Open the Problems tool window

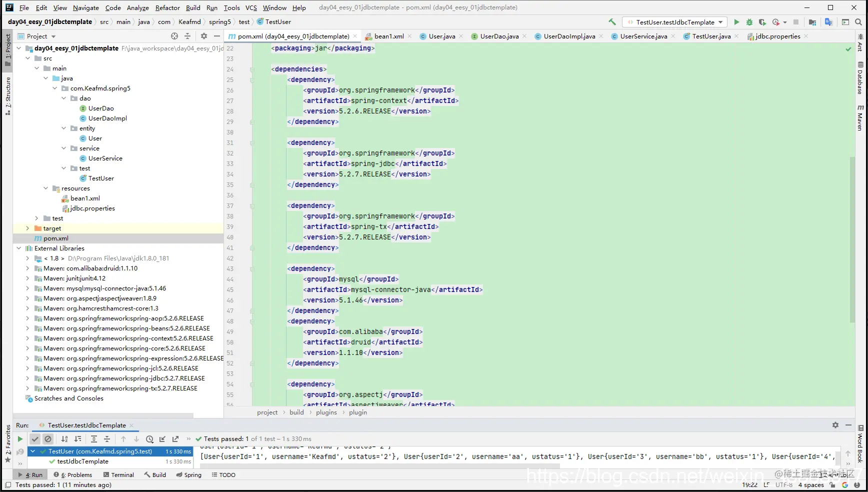(73, 475)
